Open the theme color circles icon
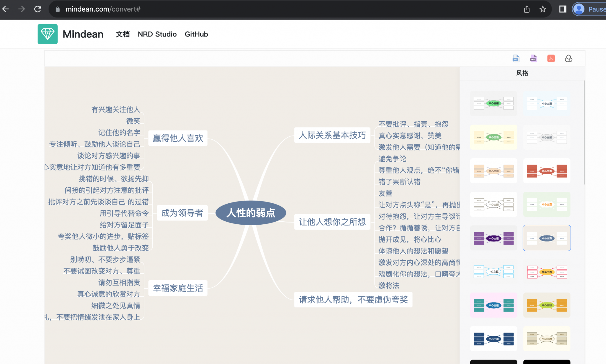Viewport: 606px width, 364px height. pyautogui.click(x=569, y=59)
